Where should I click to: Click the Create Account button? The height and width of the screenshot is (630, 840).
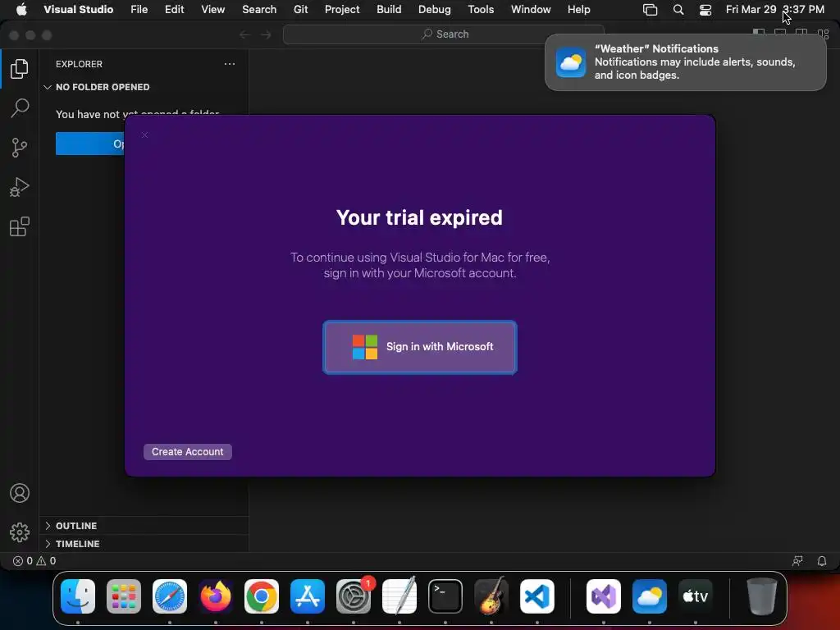coord(188,452)
